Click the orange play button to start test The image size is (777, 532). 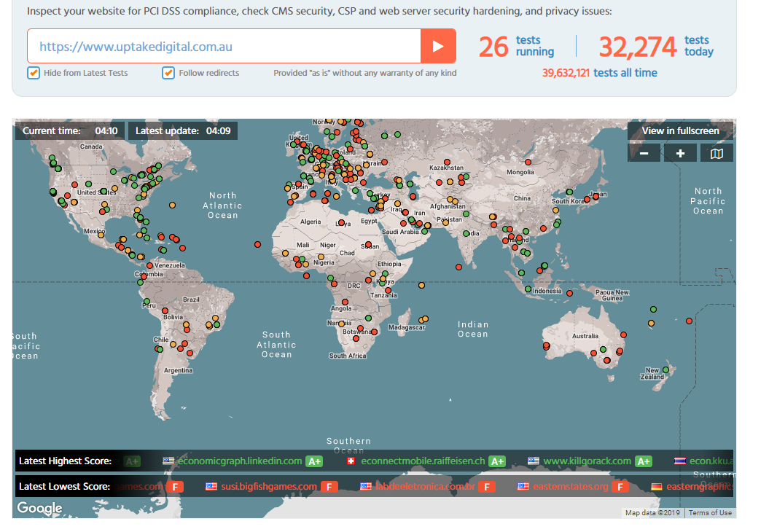pos(438,46)
